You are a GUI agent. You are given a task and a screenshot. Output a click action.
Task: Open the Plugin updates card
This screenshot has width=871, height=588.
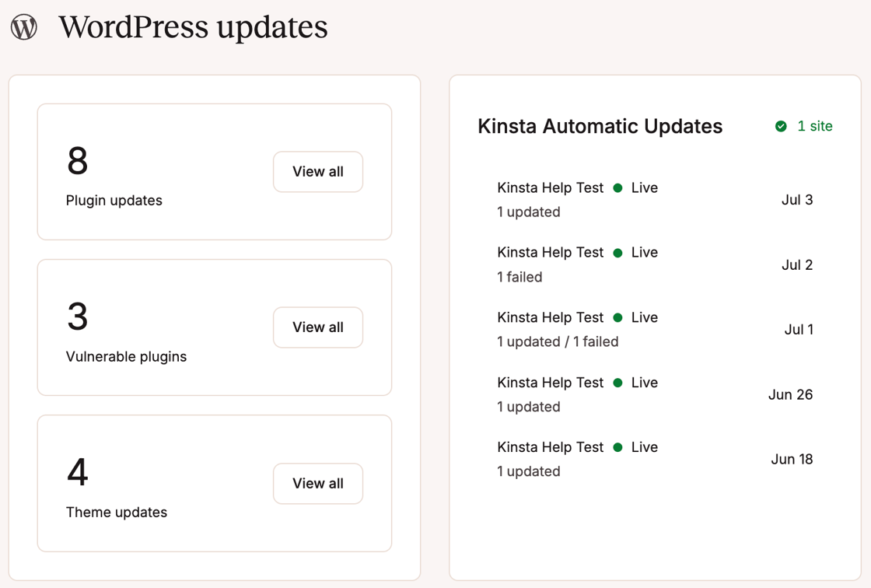click(x=215, y=171)
